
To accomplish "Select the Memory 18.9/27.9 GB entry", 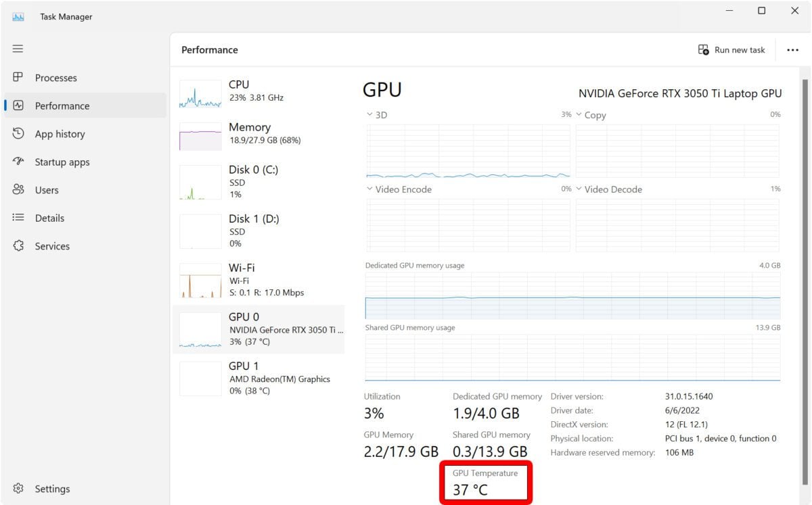I will [259, 137].
